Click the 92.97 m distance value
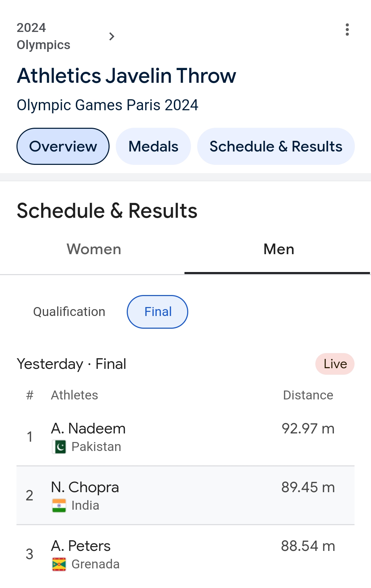The height and width of the screenshot is (588, 371). click(308, 429)
